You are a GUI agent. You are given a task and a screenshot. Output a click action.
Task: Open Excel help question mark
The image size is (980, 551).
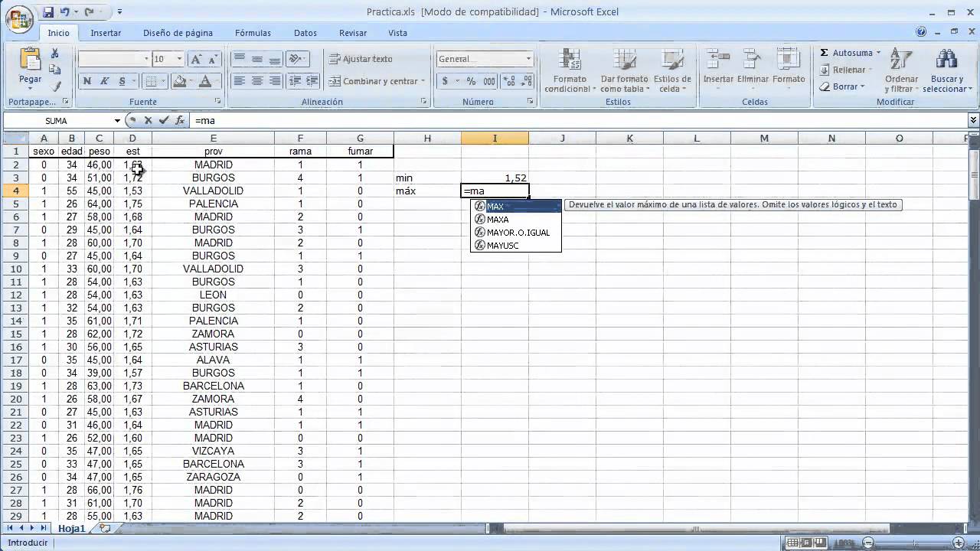(922, 32)
